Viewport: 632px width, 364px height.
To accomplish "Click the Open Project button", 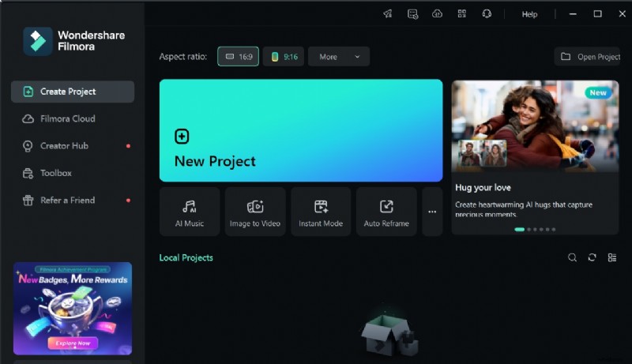I will coord(590,57).
